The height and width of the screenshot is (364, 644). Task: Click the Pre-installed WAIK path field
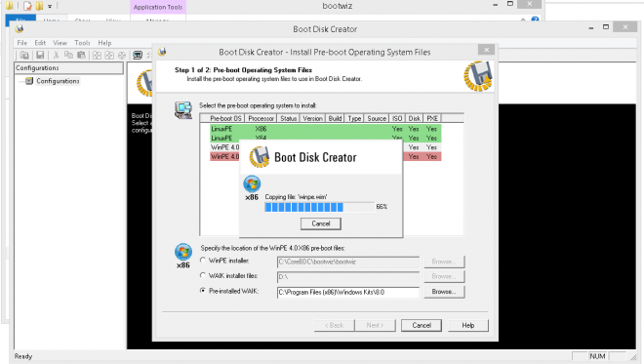(x=348, y=292)
